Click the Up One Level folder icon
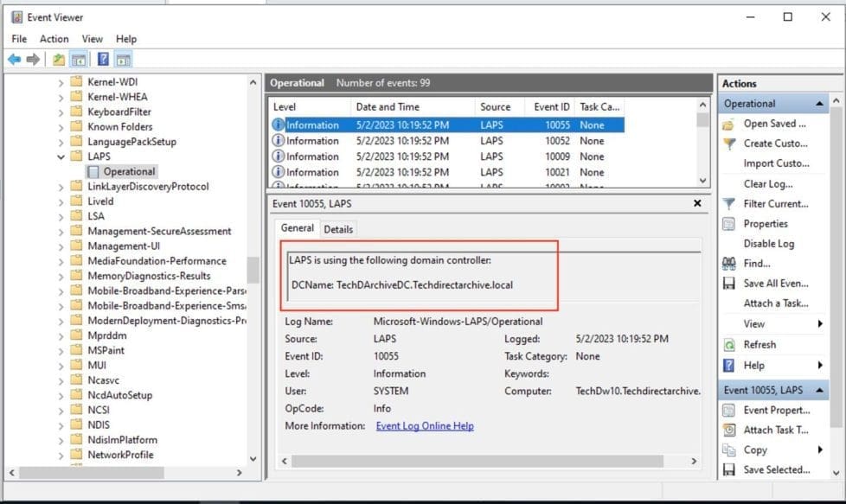 click(x=58, y=60)
